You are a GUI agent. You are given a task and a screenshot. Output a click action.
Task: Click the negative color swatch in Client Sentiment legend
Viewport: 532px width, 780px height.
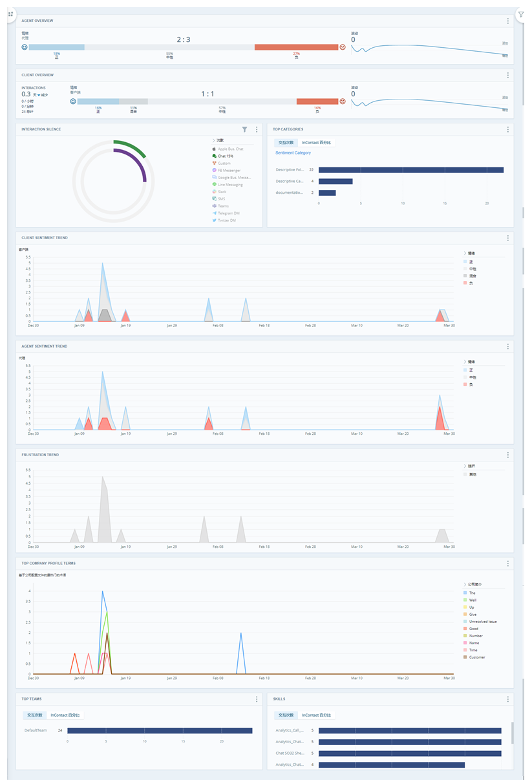point(465,283)
